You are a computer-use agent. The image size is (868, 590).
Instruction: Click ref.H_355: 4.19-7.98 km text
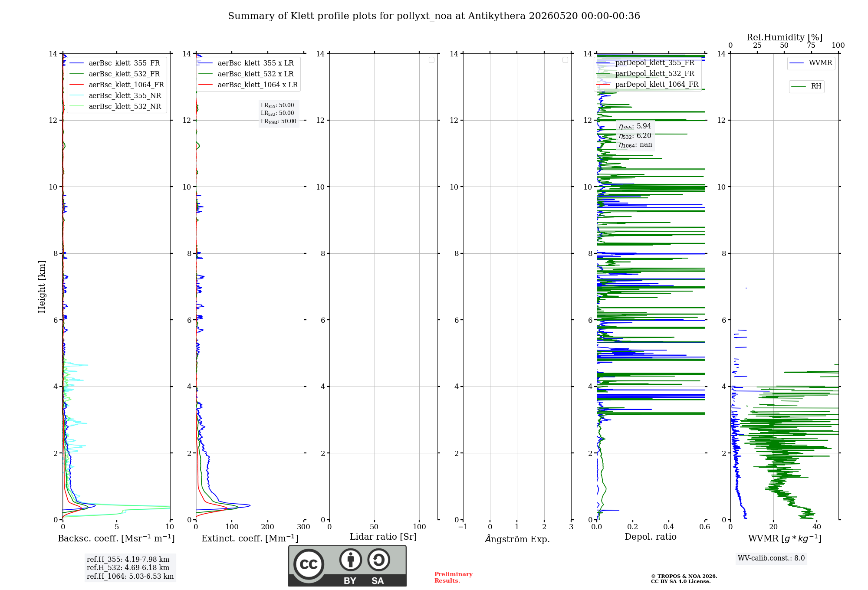[128, 560]
